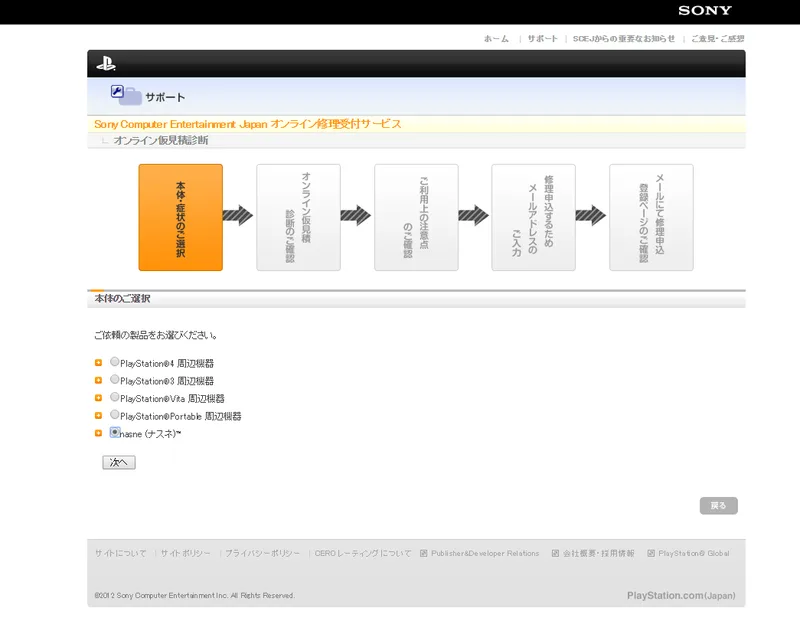Image resolution: width=800 pixels, height=621 pixels.
Task: Click the PlayStation logo in the black bar
Action: coord(106,64)
